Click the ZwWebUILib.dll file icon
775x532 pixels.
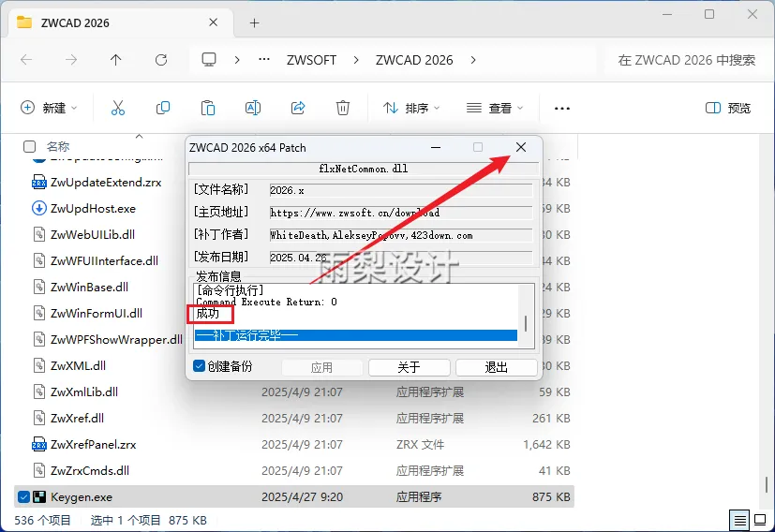(39, 235)
